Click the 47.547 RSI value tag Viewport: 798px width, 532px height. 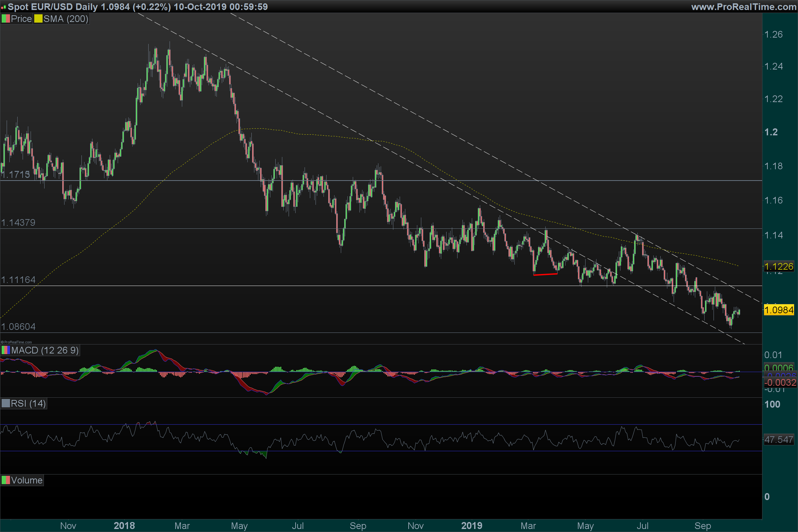click(779, 440)
